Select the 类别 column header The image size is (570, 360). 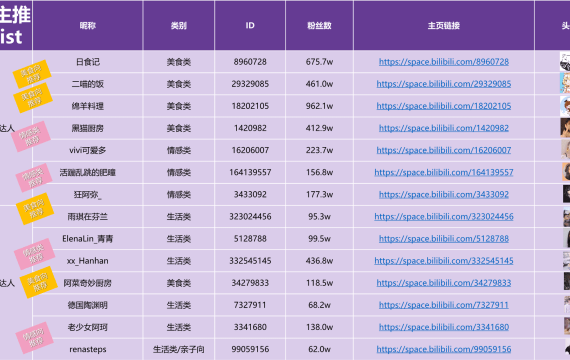(178, 25)
